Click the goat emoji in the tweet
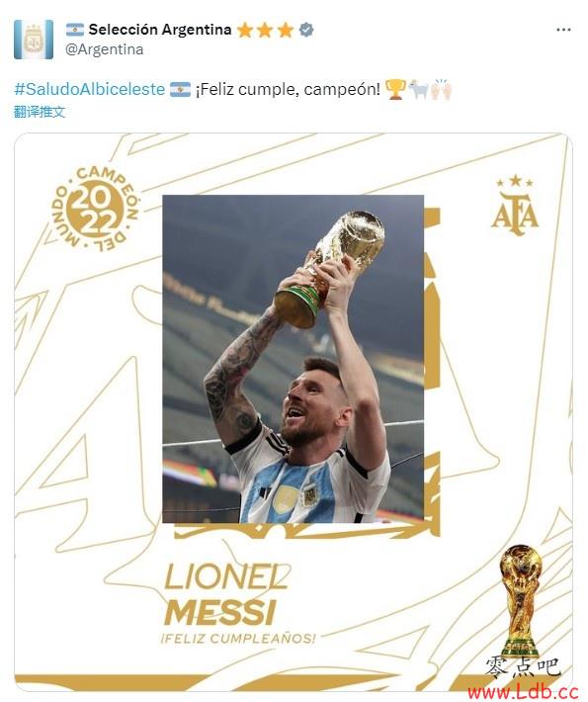Image resolution: width=588 pixels, height=702 pixels. (x=418, y=89)
